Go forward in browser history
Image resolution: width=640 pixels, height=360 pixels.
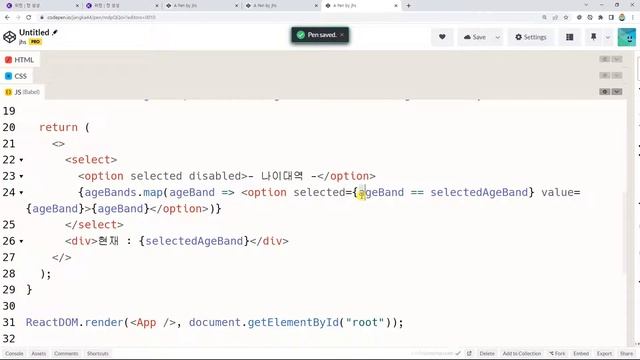[x=18, y=18]
